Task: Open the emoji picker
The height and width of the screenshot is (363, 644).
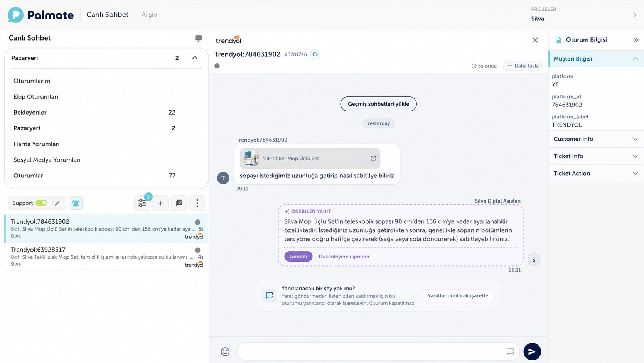Action: coord(225,351)
